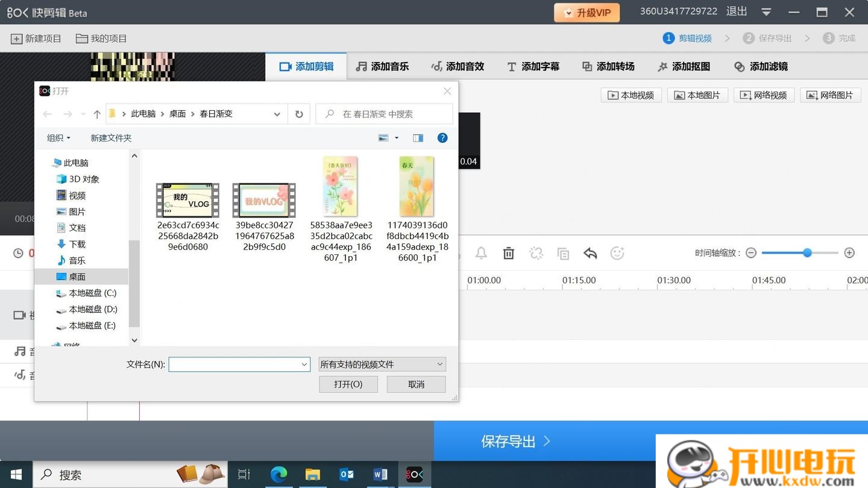Switch to the 添加字幕 tab

point(533,66)
